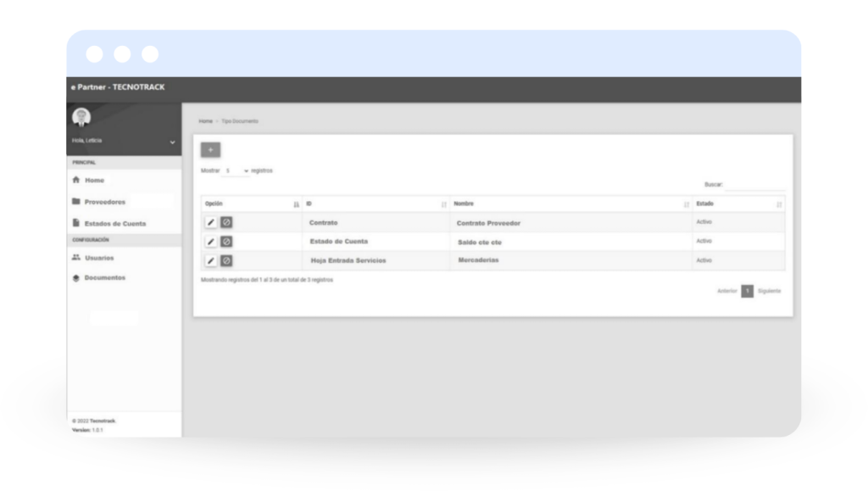Image resolution: width=868 pixels, height=491 pixels.
Task: Select the Hoja Entrada Servicios cell
Action: coord(348,260)
